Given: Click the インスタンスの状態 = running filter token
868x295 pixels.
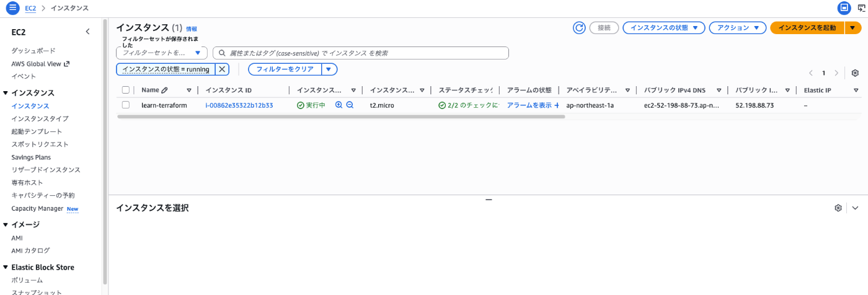Looking at the screenshot, I should point(166,69).
